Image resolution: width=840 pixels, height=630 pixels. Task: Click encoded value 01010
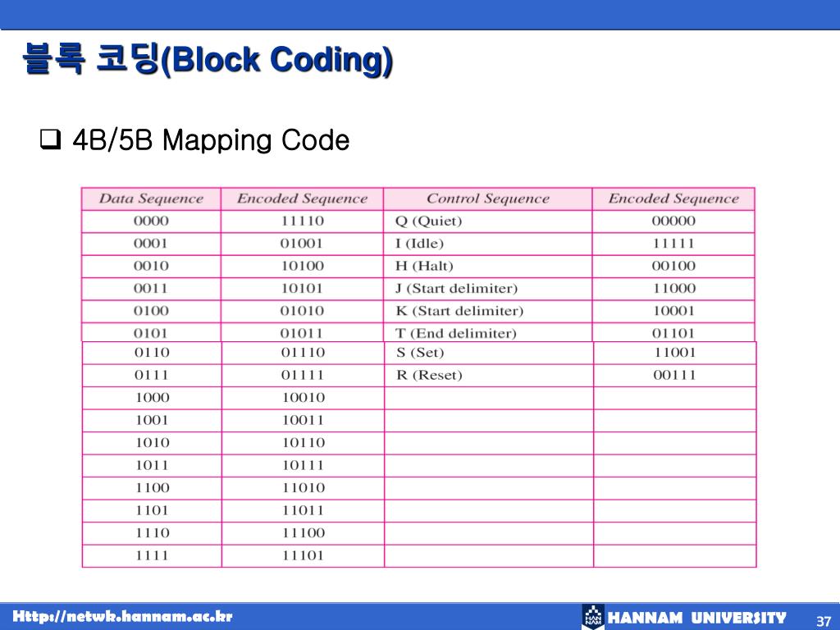[302, 311]
